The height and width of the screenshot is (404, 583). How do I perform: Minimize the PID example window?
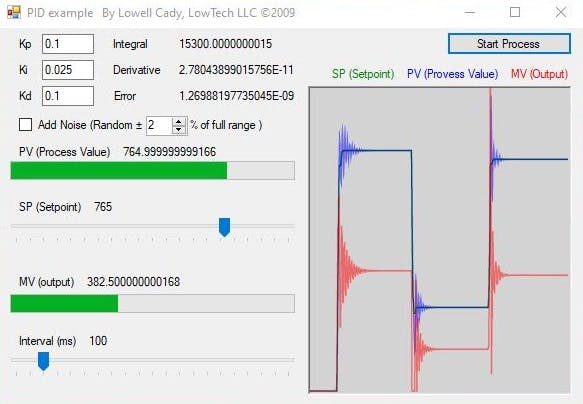pyautogui.click(x=470, y=13)
